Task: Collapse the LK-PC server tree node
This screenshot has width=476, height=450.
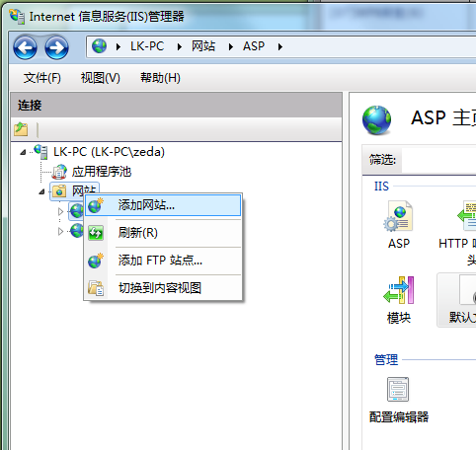Action: (x=23, y=152)
